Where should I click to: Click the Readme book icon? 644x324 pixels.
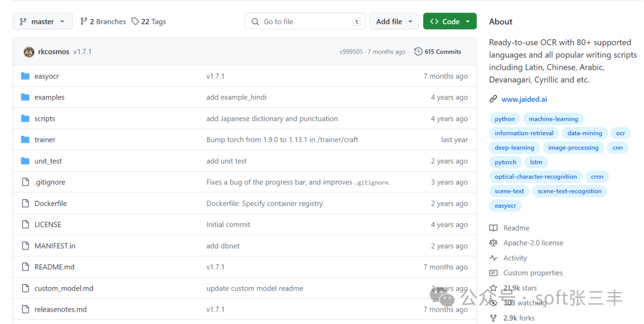tap(493, 228)
